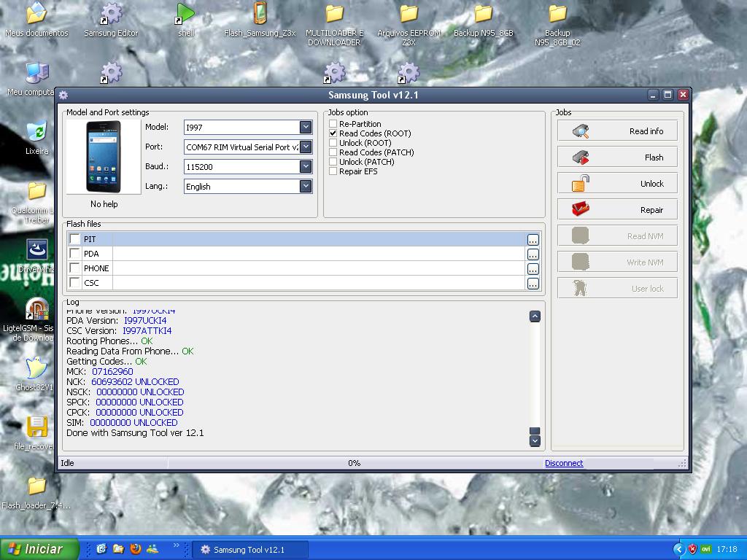Image resolution: width=747 pixels, height=560 pixels.
Task: Tick the Read Codes (PATCH) checkbox
Action: click(333, 152)
